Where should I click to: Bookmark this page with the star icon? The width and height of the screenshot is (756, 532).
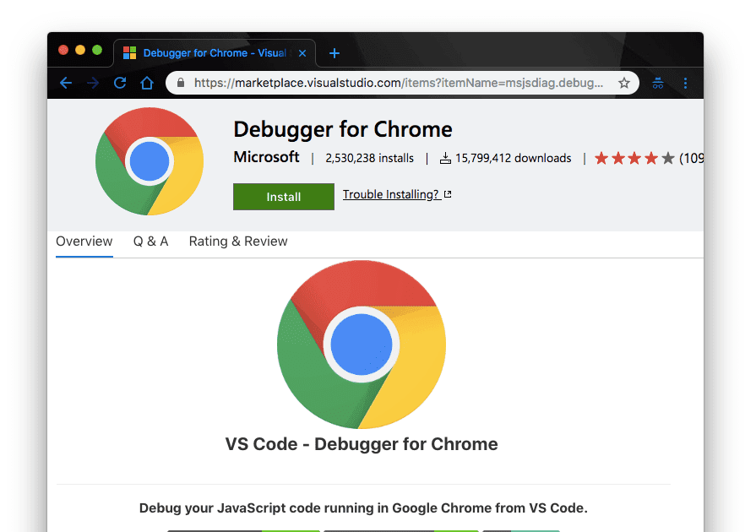(624, 83)
